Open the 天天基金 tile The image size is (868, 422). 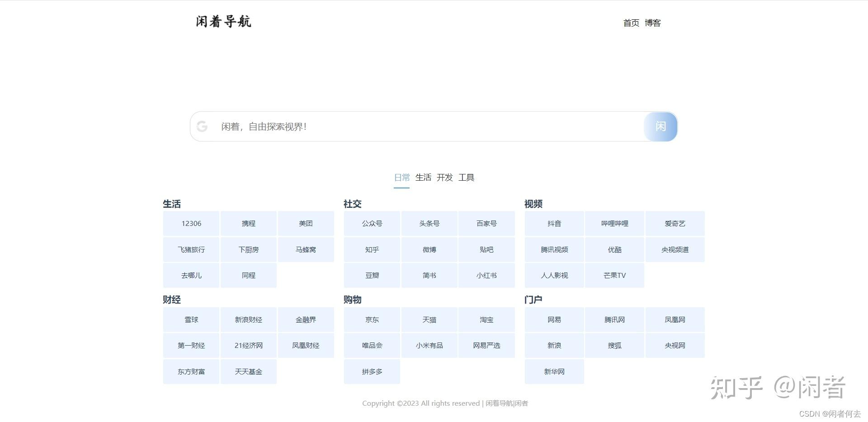pyautogui.click(x=249, y=371)
